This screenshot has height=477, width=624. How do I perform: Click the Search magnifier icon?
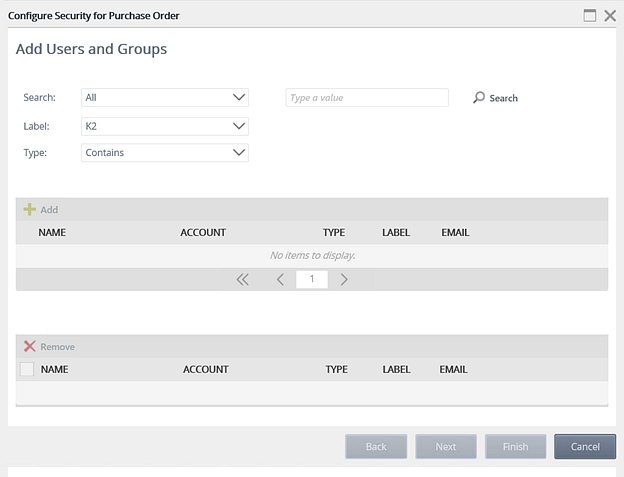[479, 98]
